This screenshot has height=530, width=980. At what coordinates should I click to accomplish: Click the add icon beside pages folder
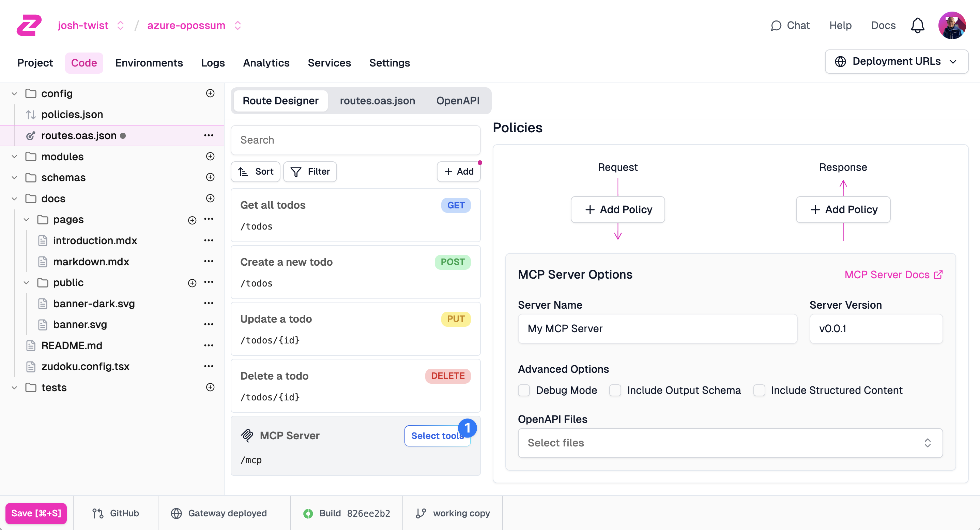point(192,220)
